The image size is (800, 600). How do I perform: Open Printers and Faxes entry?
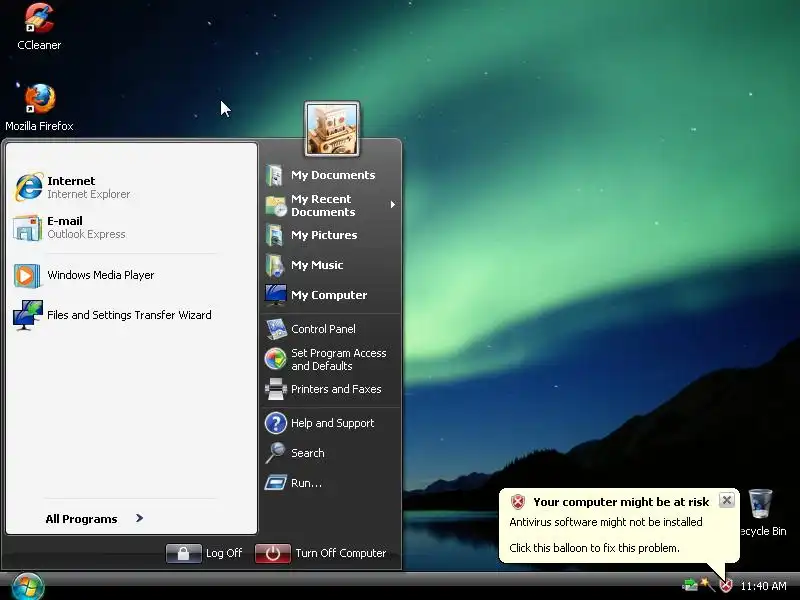(x=331, y=389)
